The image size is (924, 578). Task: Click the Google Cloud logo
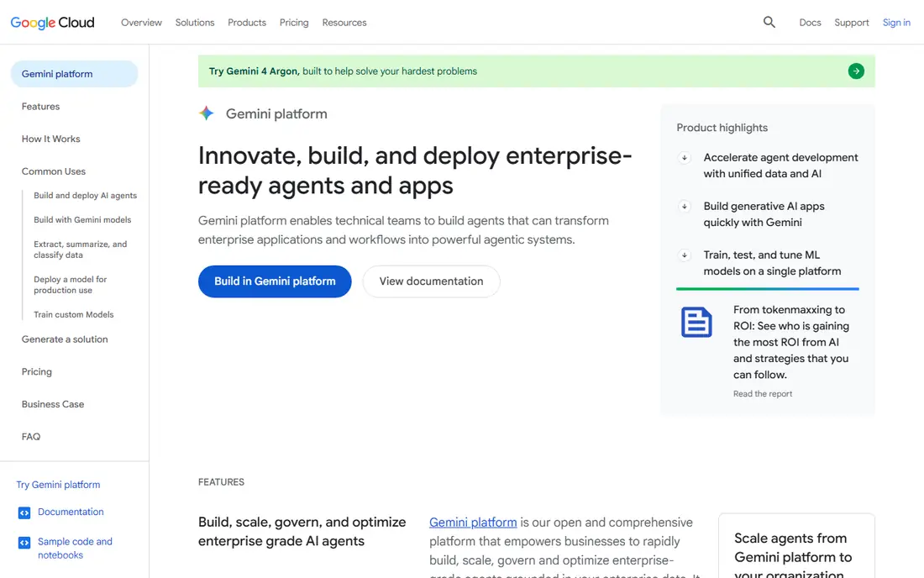click(x=52, y=23)
